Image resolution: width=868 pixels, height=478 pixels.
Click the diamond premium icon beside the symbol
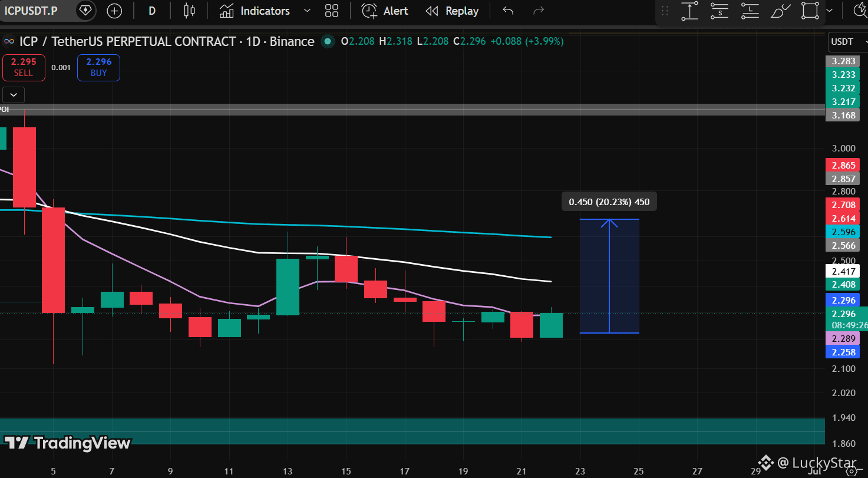point(86,11)
